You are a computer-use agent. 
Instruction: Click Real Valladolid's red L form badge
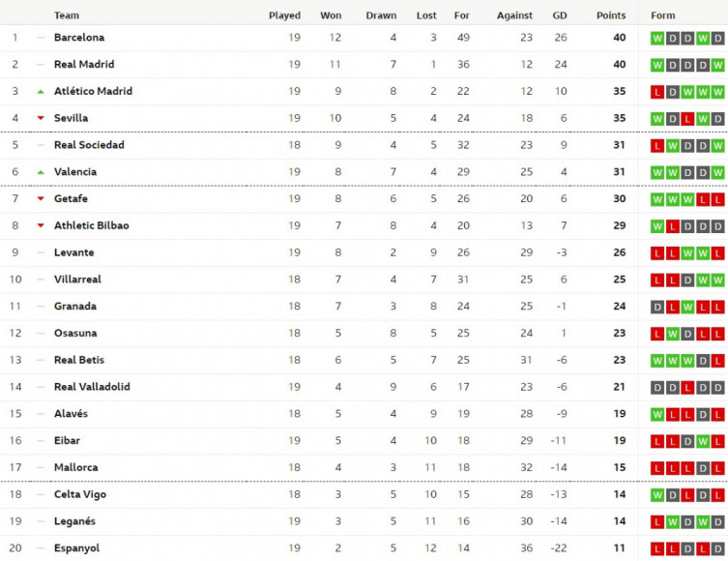(687, 387)
